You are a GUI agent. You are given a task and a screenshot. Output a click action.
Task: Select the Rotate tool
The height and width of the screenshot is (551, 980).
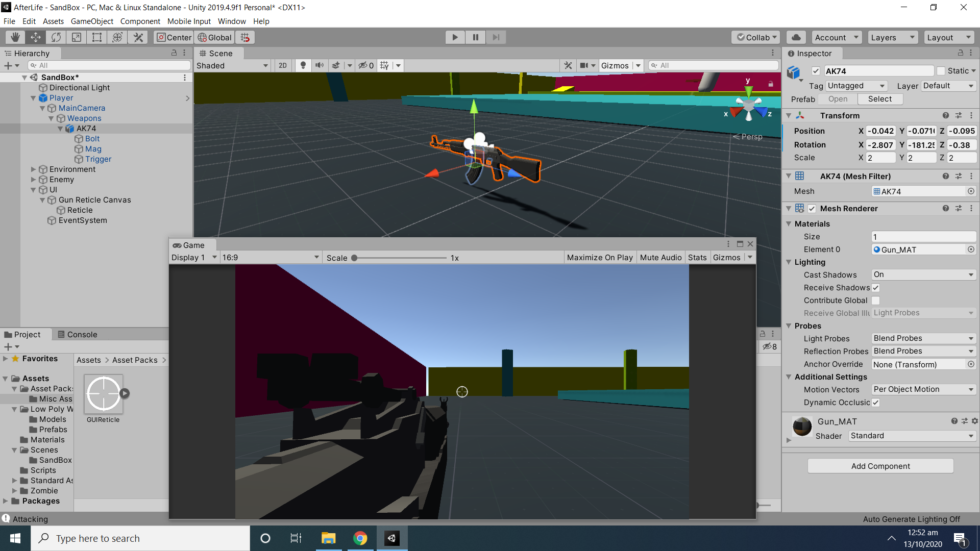tap(56, 37)
